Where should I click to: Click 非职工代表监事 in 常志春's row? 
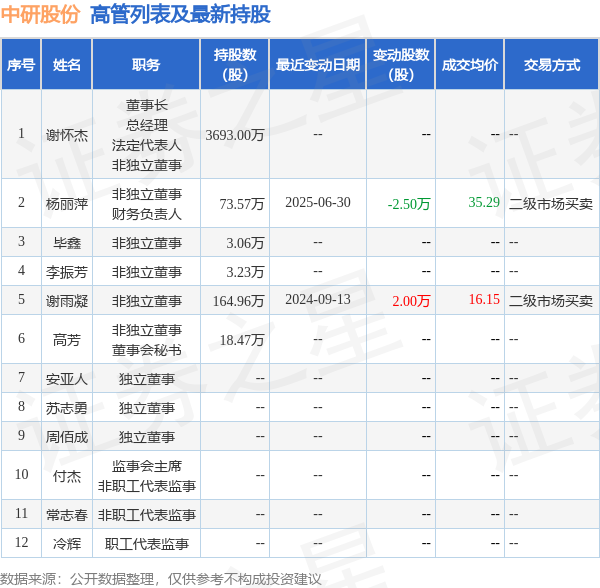[147, 515]
